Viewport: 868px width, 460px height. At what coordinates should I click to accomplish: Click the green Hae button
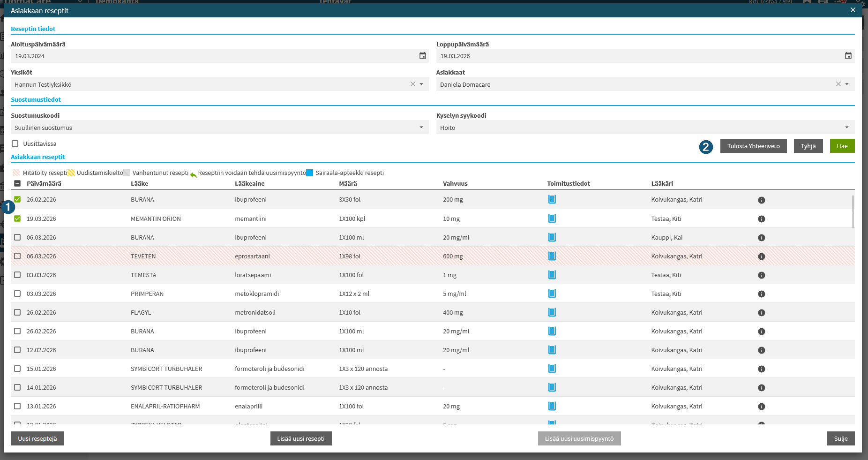click(842, 146)
